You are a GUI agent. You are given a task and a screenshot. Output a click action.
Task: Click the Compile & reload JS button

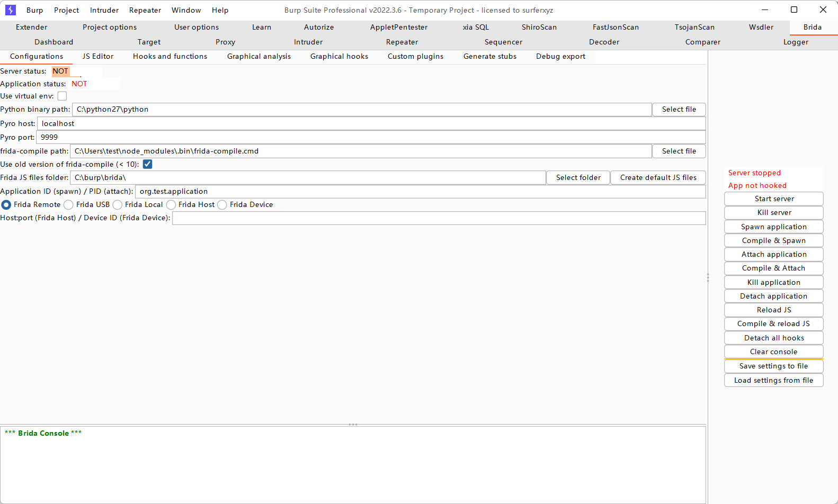point(774,324)
